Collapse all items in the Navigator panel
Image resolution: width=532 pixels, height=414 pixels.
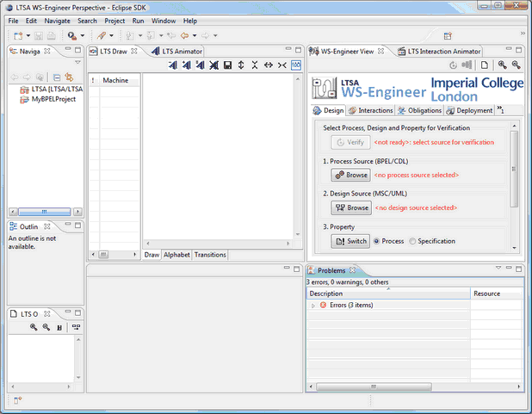point(57,77)
